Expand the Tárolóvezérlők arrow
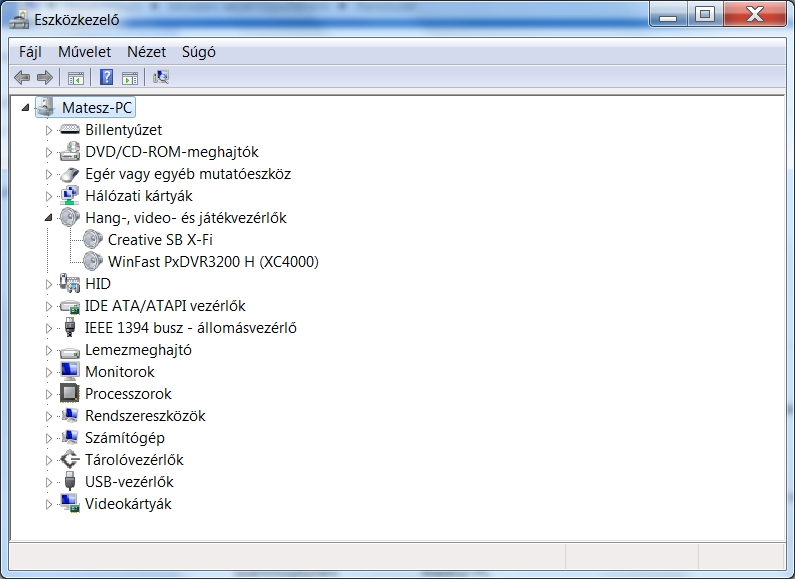This screenshot has height=579, width=795. click(49, 460)
